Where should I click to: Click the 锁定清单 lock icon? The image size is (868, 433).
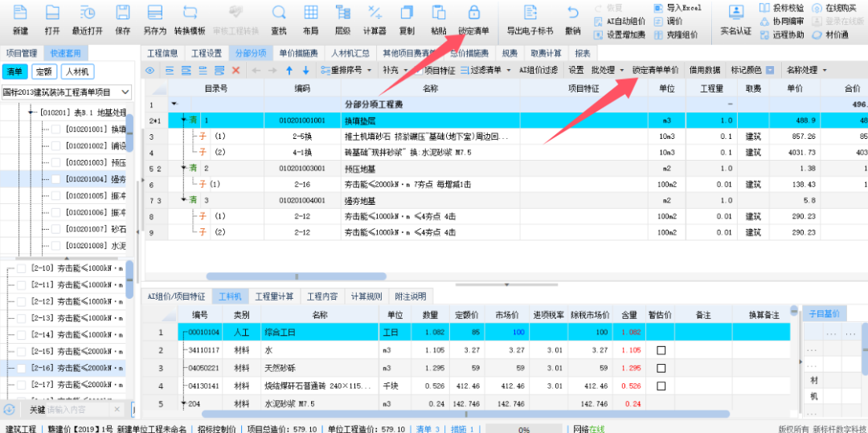473,14
